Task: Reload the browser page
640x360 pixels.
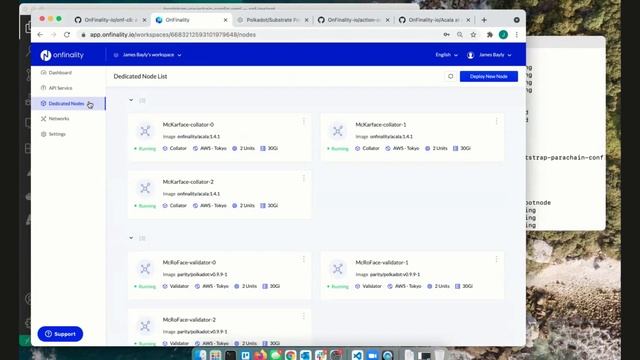Action: pyautogui.click(x=67, y=35)
